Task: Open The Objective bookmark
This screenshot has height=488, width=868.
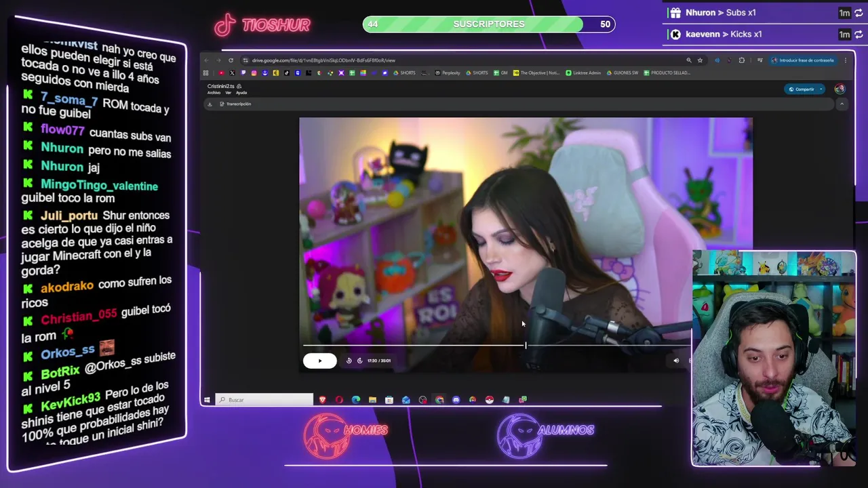Action: (536, 73)
